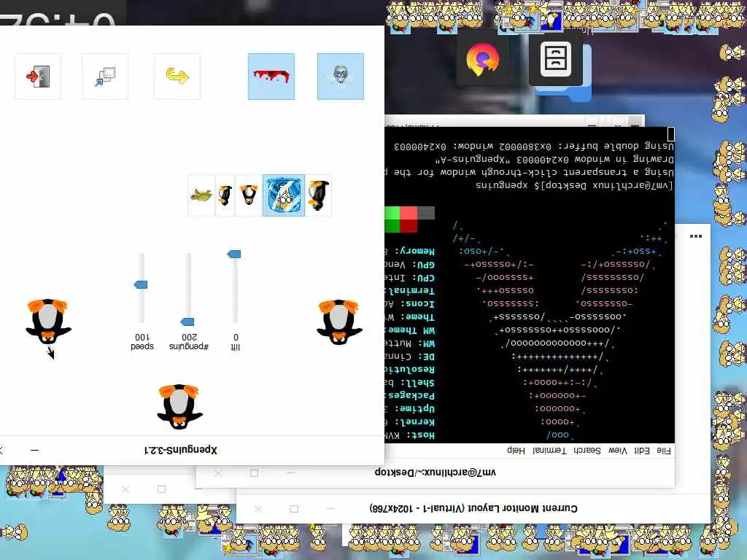The image size is (747, 560).
Task: Click the 'Host:' label in terminal output
Action: pyautogui.click(x=422, y=435)
